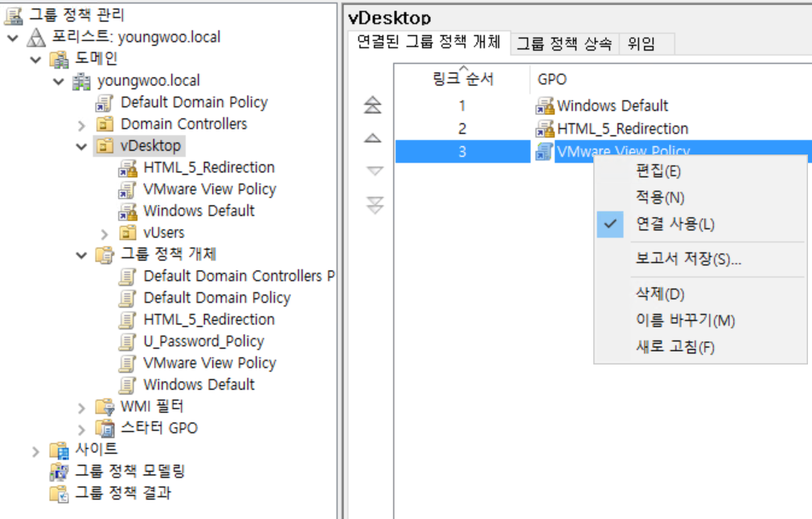Viewport: 812px width, 519px height.
Task: Collapse the 도메인 tree node
Action: point(35,59)
